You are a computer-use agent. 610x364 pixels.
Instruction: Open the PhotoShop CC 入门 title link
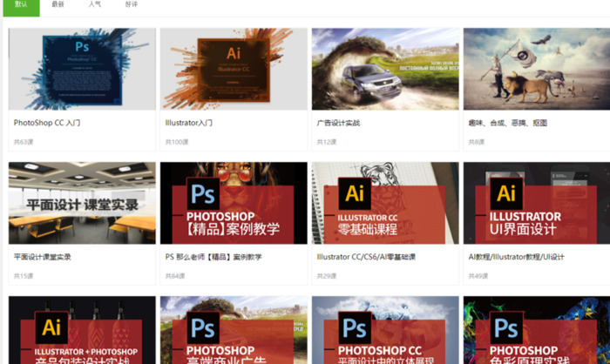pyautogui.click(x=47, y=123)
